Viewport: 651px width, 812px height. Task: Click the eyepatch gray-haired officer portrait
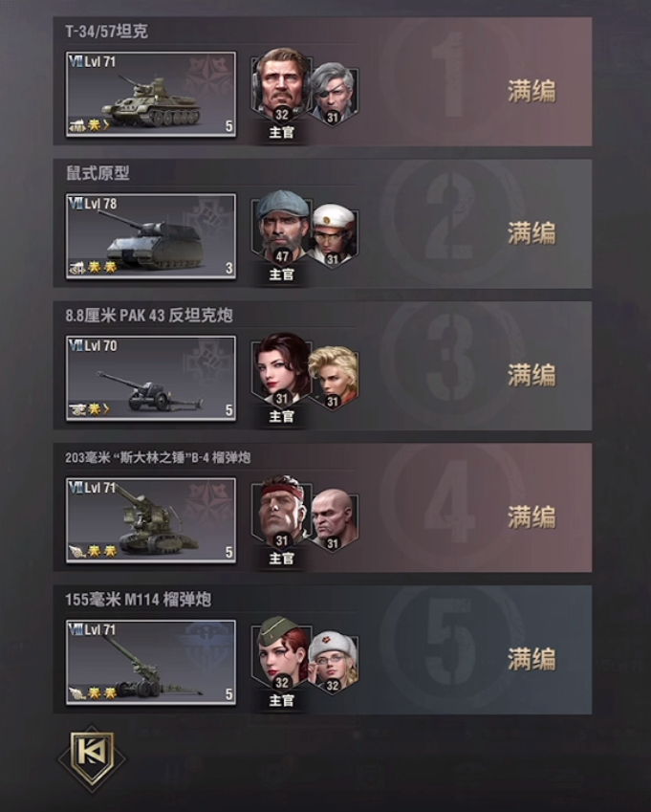334,95
